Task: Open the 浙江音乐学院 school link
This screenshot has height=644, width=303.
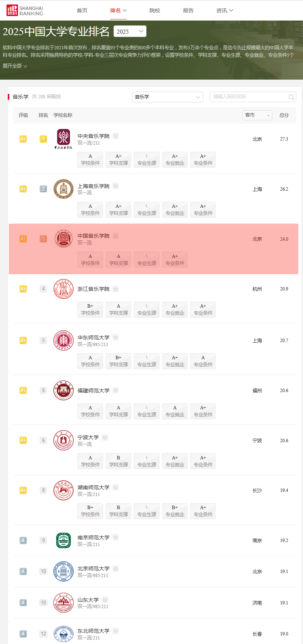Action: tap(93, 289)
